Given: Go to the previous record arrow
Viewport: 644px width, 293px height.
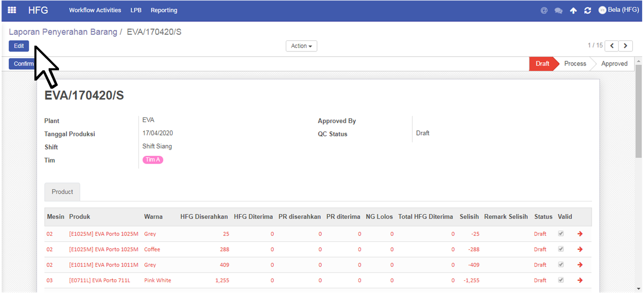Looking at the screenshot, I should (x=611, y=46).
